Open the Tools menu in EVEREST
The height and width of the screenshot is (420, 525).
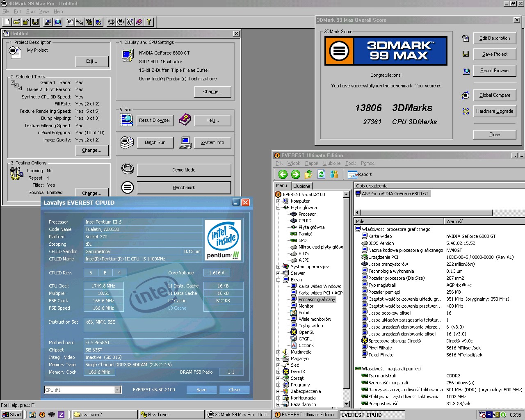[x=351, y=163]
